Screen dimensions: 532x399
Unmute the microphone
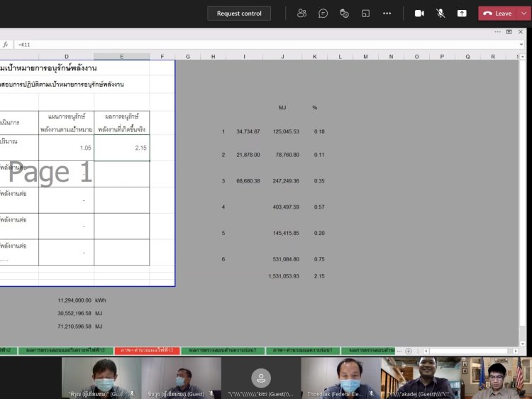point(440,13)
